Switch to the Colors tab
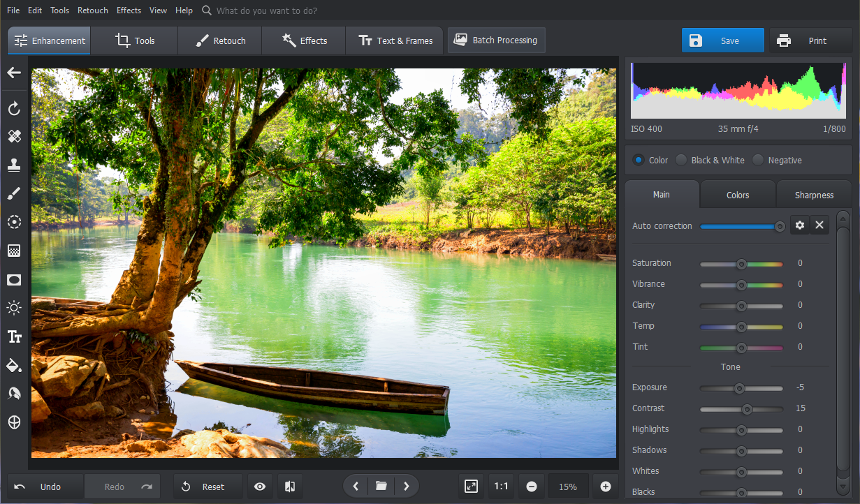860x504 pixels. click(x=738, y=195)
